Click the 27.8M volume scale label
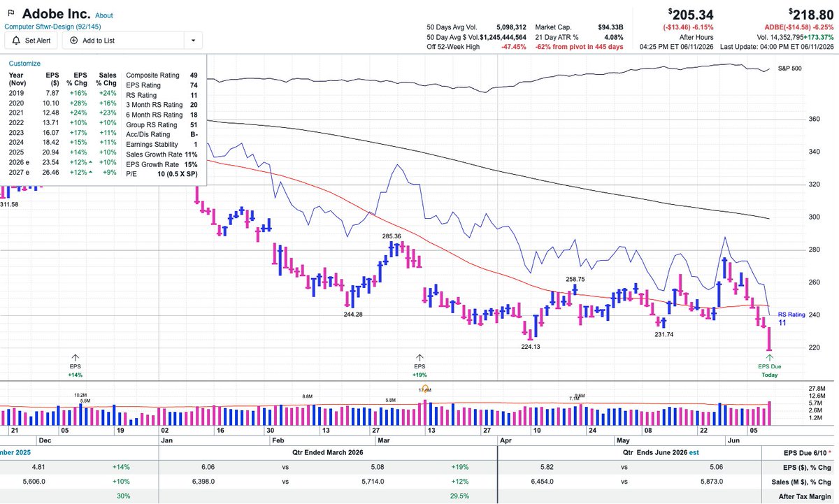This screenshot has height=504, width=839. [x=817, y=388]
